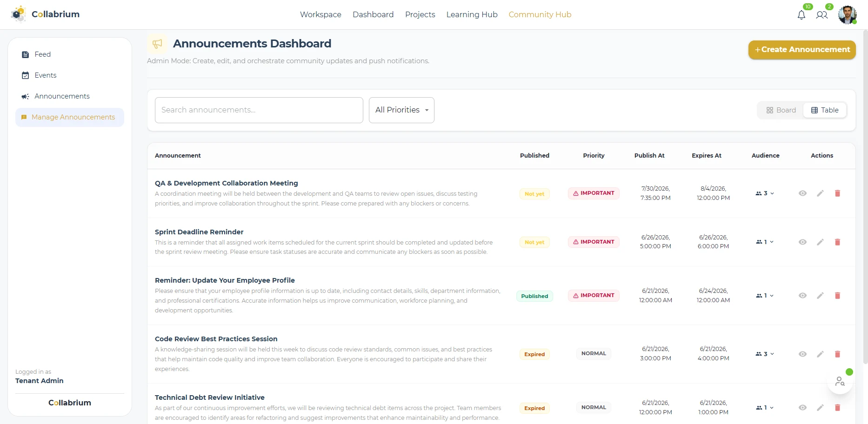Click the Create Announcement button
Viewport: 868px width, 424px height.
802,50
